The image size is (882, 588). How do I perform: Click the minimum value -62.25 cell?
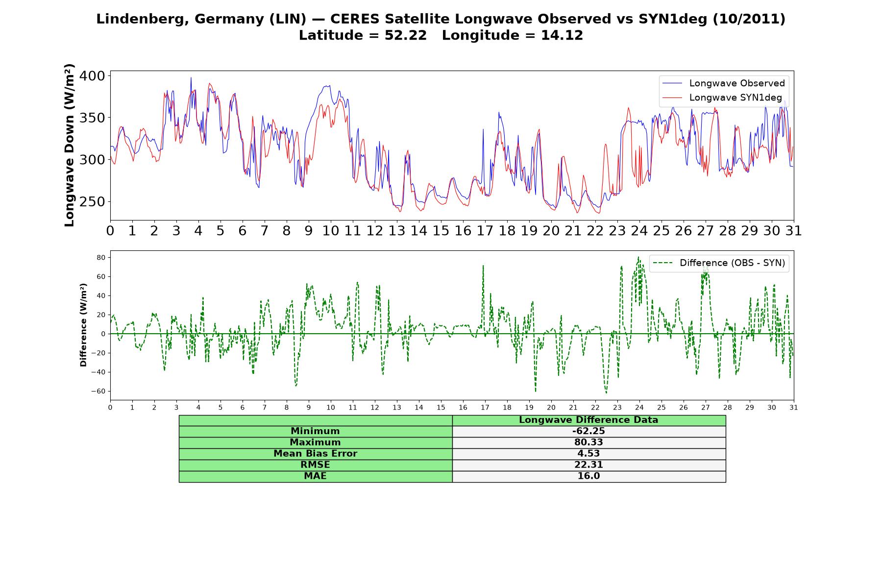click(x=589, y=431)
